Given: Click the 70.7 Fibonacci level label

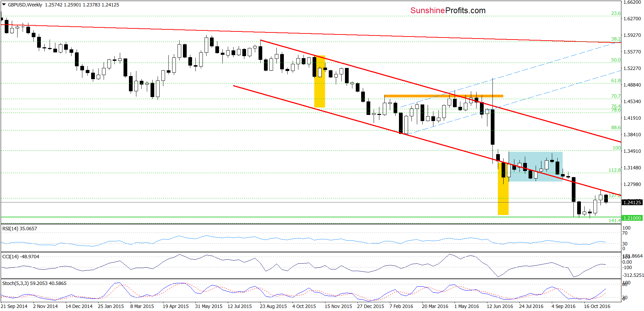Looking at the screenshot, I should point(616,96).
